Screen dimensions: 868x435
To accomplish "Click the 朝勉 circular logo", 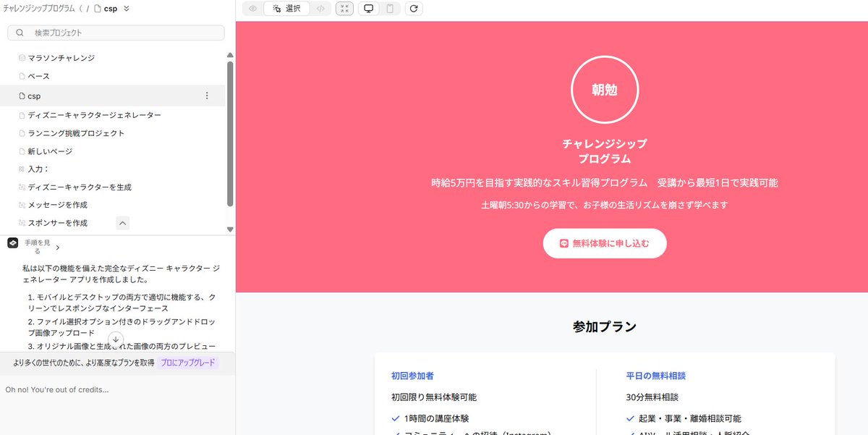I will coord(605,90).
